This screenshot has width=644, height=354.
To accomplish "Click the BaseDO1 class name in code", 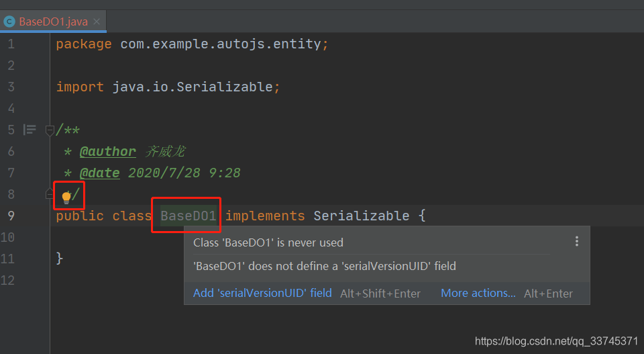I will tap(188, 216).
